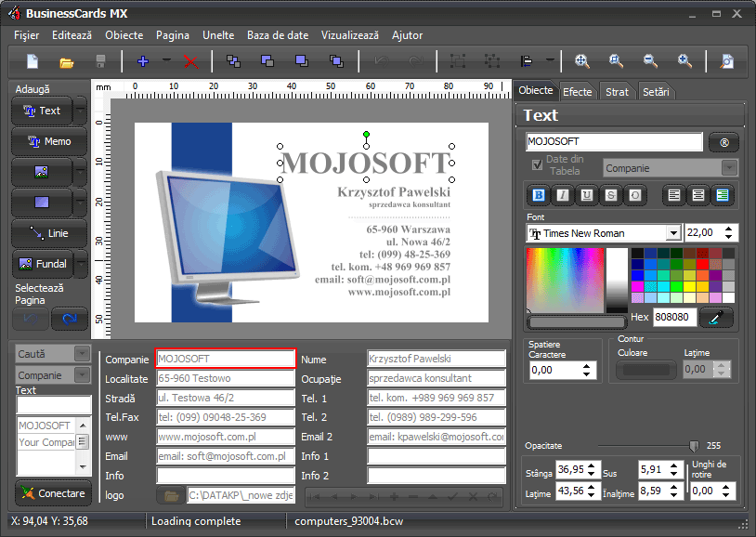Click the Nume Krzysztof Pawelski field

(436, 359)
